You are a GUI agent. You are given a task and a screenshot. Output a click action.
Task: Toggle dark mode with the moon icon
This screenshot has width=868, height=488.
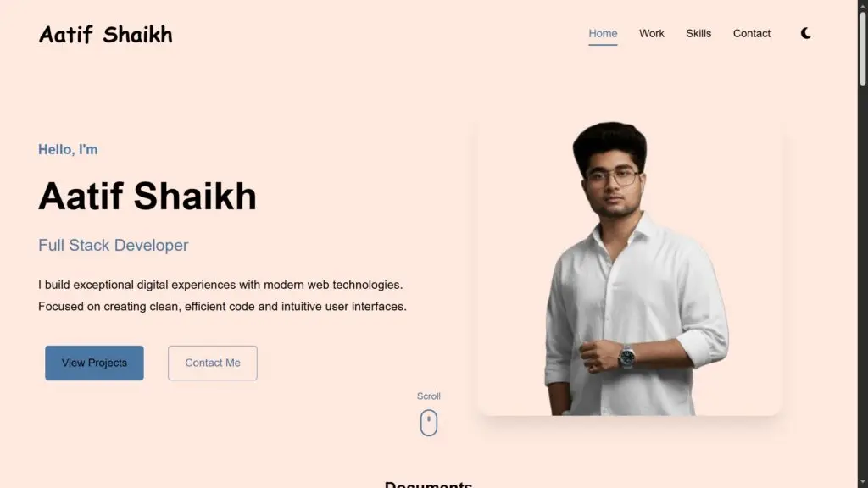point(805,33)
